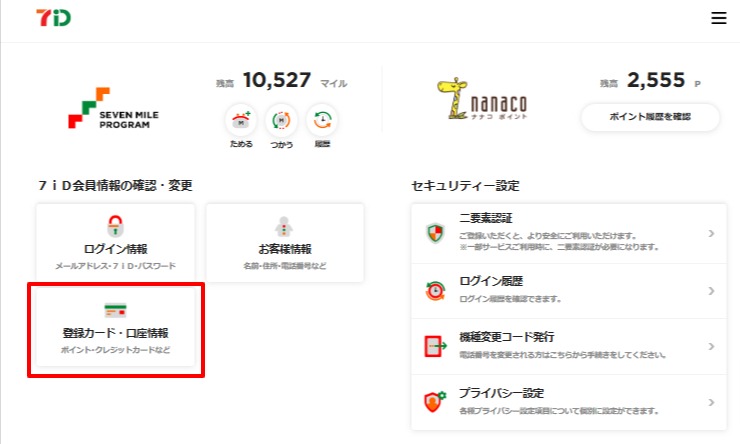Screen dimensions: 740x444
Task: Open the お客様情報 card
Action: tap(285, 243)
